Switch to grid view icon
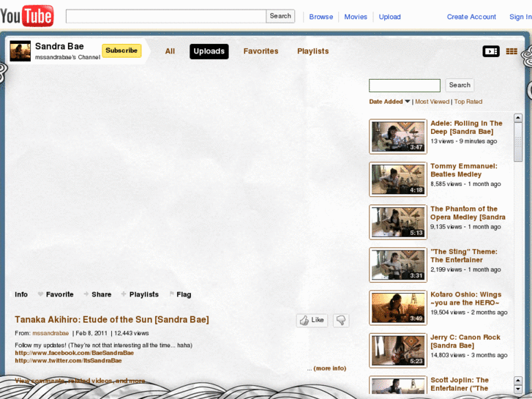 point(512,51)
